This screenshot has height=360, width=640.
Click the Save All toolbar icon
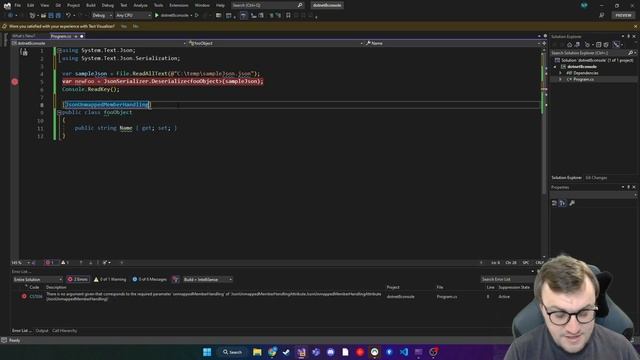(58, 16)
